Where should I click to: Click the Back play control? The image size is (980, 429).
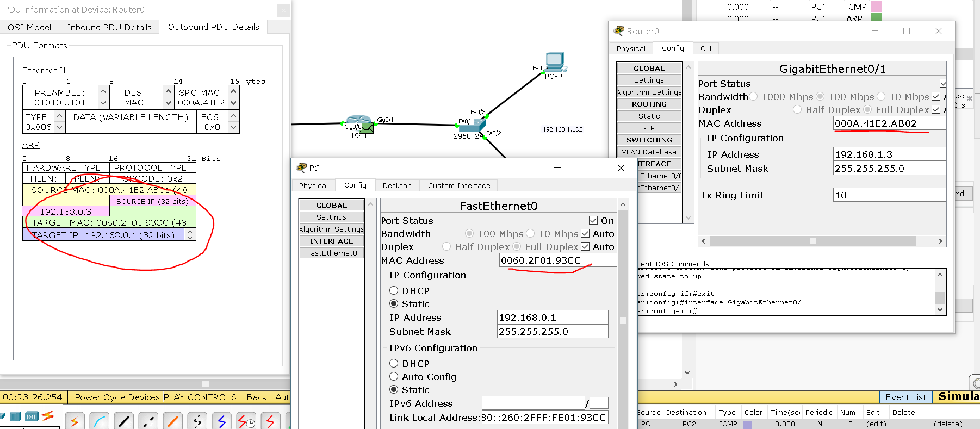[x=257, y=397]
